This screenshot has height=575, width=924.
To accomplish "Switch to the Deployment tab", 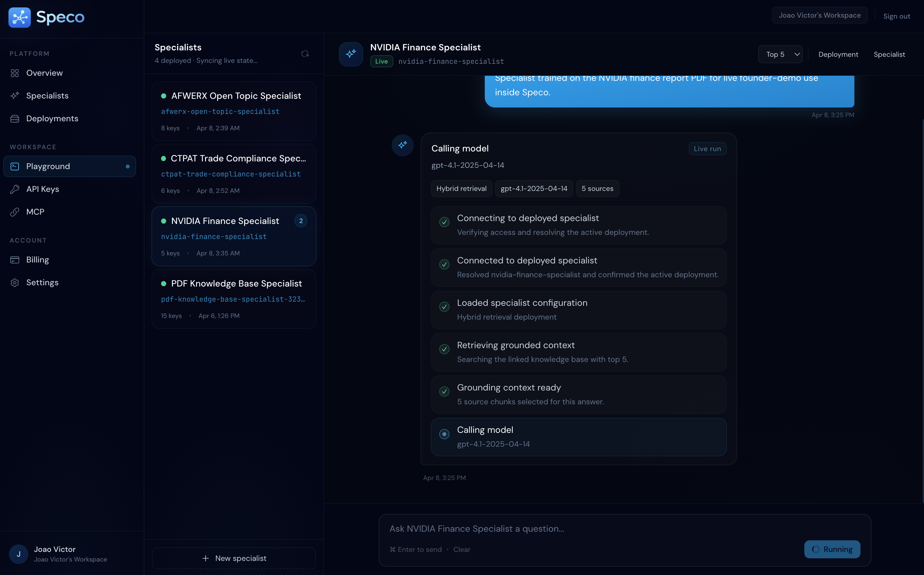I will point(838,54).
